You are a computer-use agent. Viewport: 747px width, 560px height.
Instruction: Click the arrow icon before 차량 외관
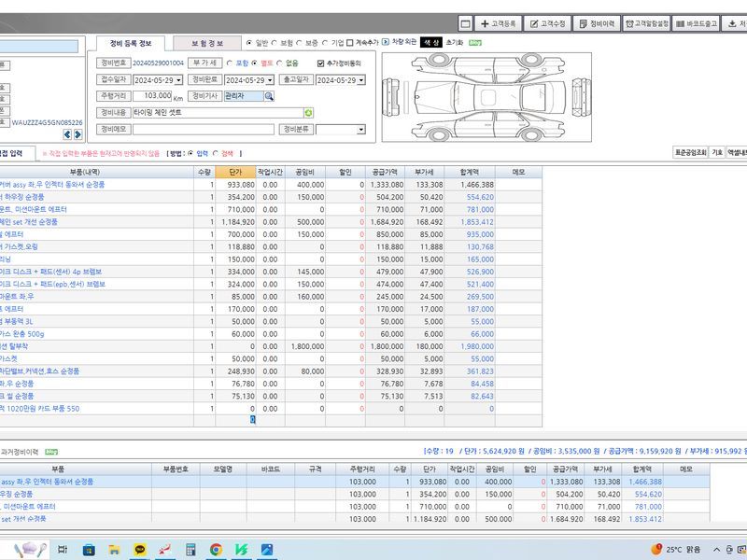[x=386, y=42]
